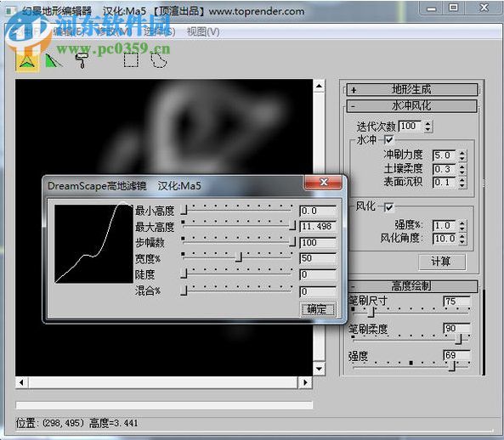Screen dimensions: 504x440
Task: Click the 陡度 slider handle
Action: pos(184,274)
